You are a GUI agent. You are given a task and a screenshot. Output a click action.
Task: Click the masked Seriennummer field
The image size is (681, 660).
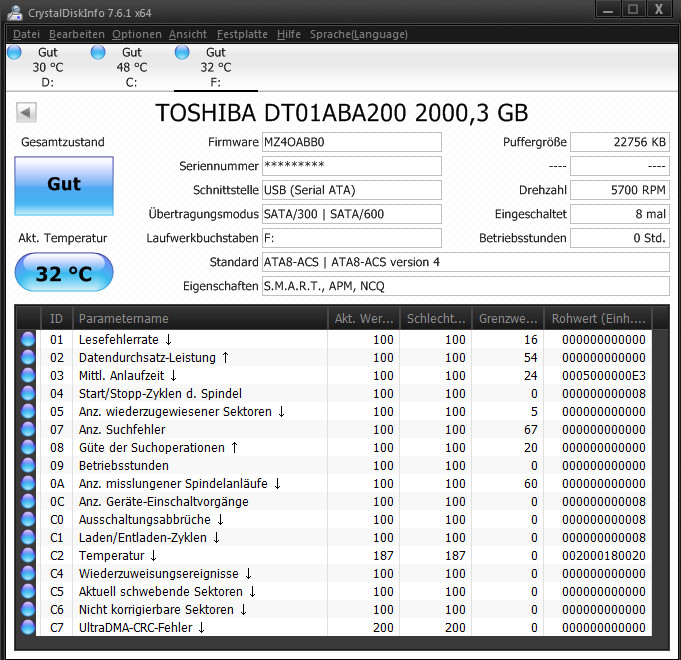[x=352, y=166]
